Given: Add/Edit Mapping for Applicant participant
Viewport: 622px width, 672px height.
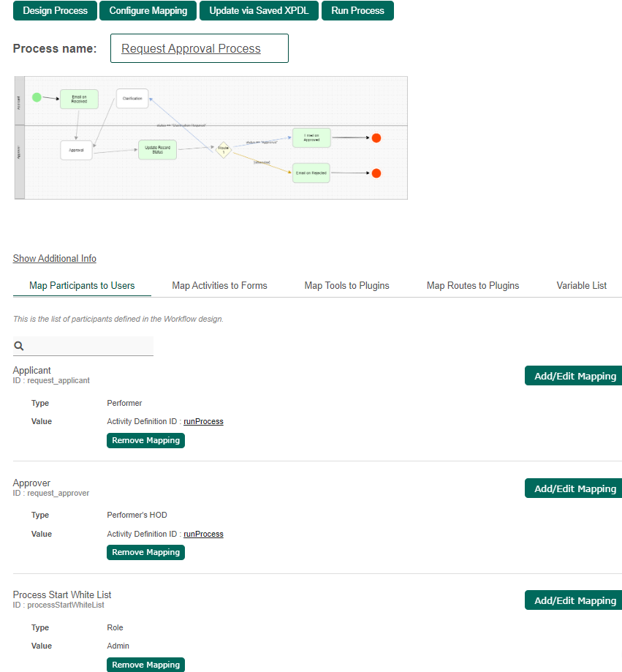Looking at the screenshot, I should pos(574,376).
